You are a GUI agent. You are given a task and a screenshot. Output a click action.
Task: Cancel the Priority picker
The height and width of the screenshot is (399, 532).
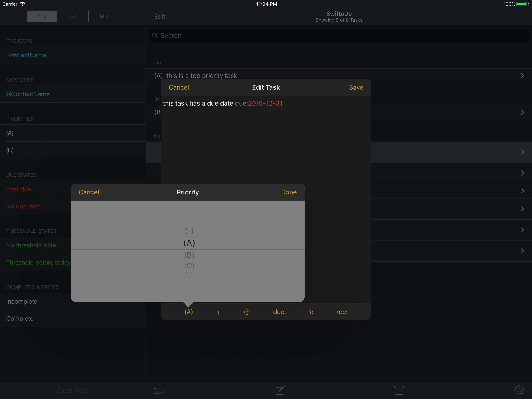point(89,192)
